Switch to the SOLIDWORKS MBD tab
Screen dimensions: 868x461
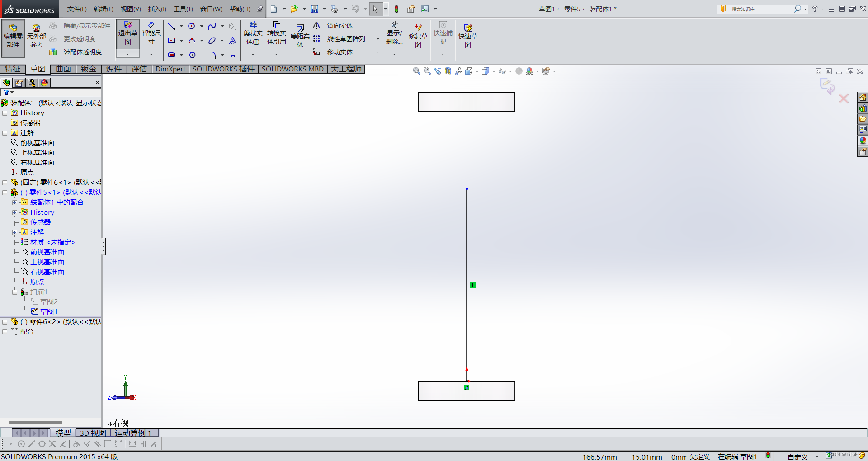point(292,69)
